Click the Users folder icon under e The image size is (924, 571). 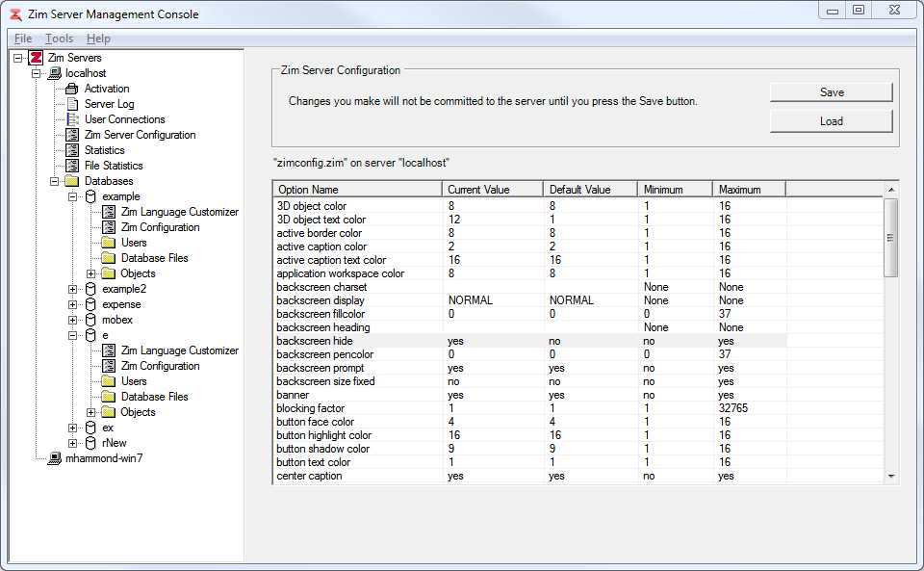point(109,381)
